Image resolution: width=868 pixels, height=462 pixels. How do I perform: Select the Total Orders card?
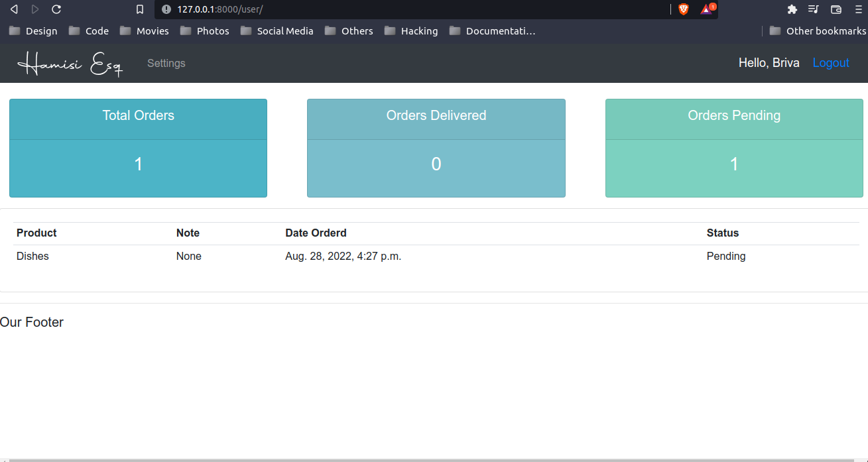138,148
